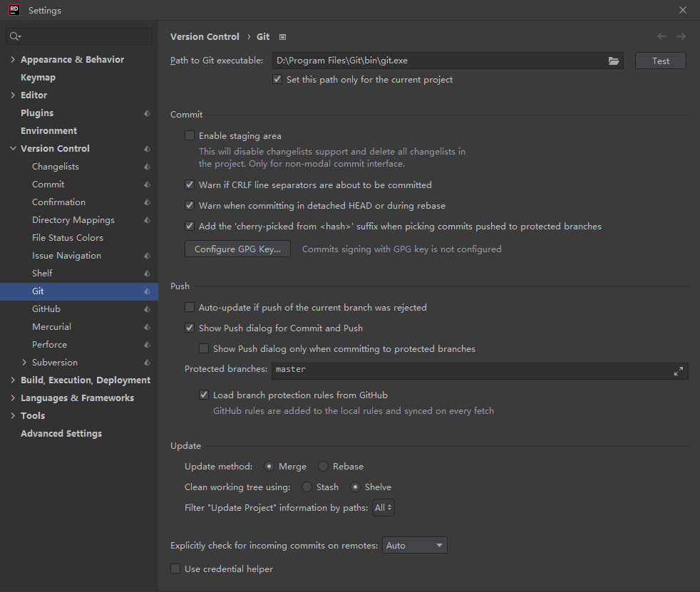Viewport: 700px width, 592px height.
Task: Click inside the Protected branches input field
Action: 428,371
